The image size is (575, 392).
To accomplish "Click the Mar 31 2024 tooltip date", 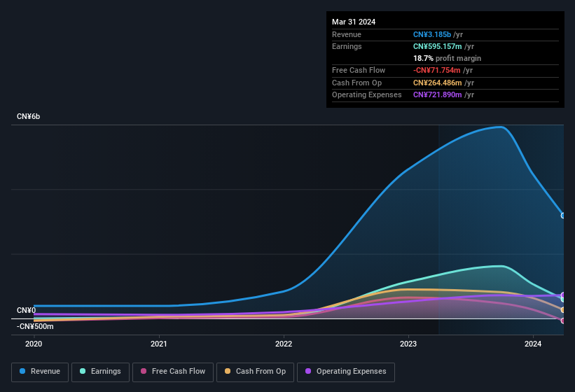I will point(354,22).
